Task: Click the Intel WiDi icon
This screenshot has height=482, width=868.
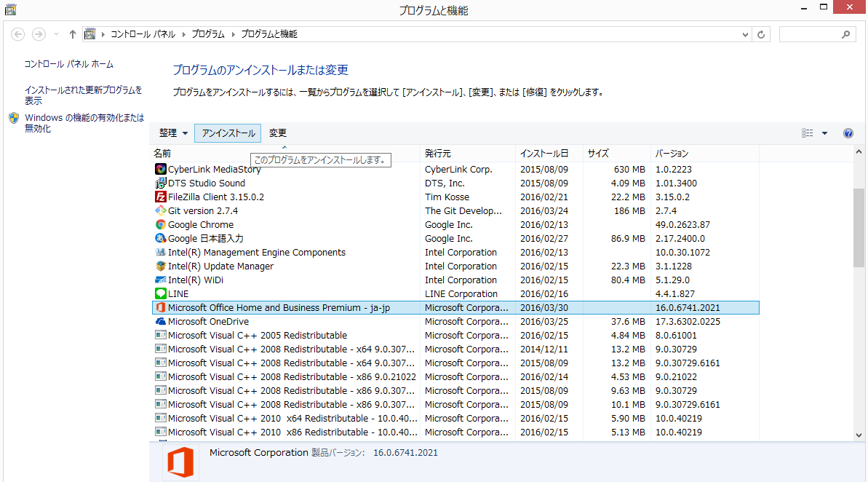Action: click(161, 280)
